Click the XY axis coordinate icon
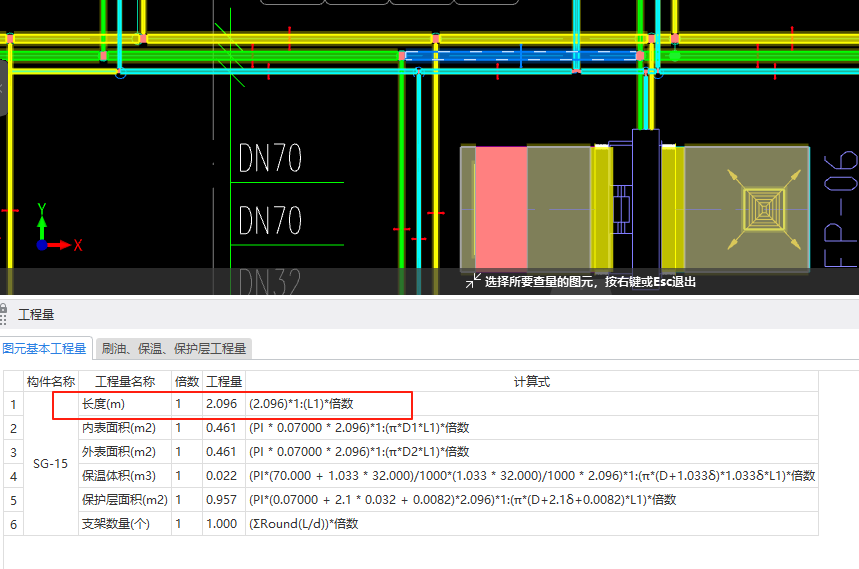This screenshot has width=859, height=569. coord(59,228)
